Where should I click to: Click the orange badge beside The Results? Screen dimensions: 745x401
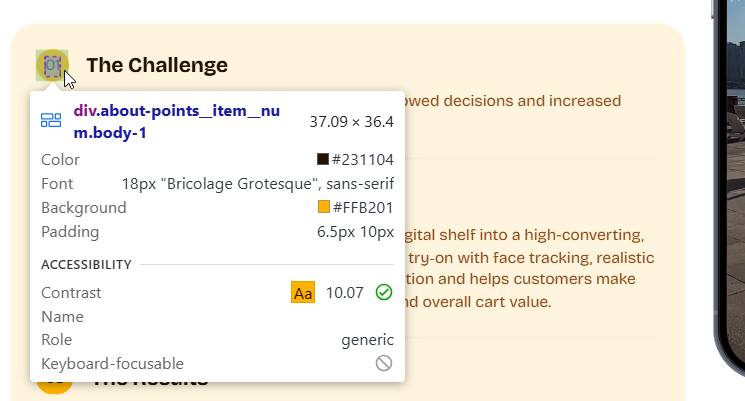[x=55, y=386]
